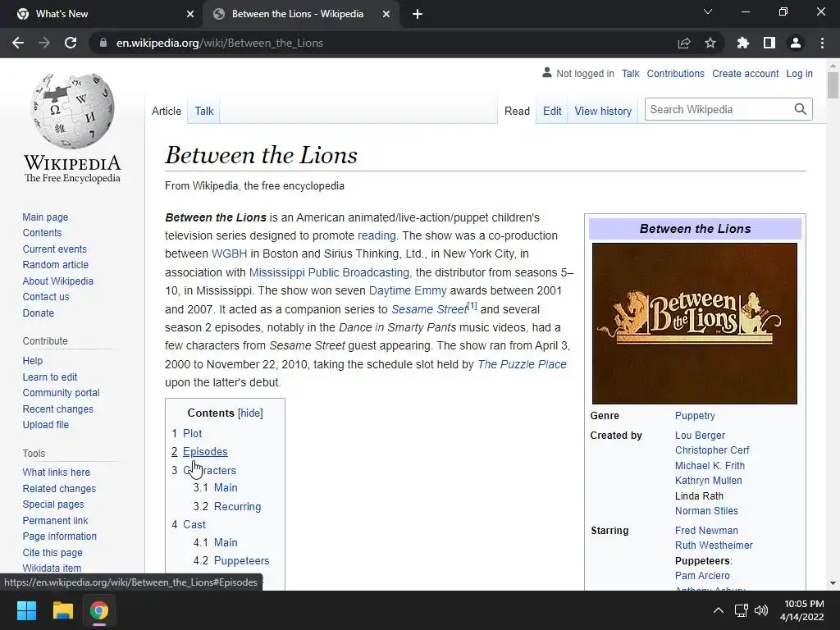This screenshot has height=630, width=840.
Task: Close the Between the Lions tab
Action: coord(386,14)
